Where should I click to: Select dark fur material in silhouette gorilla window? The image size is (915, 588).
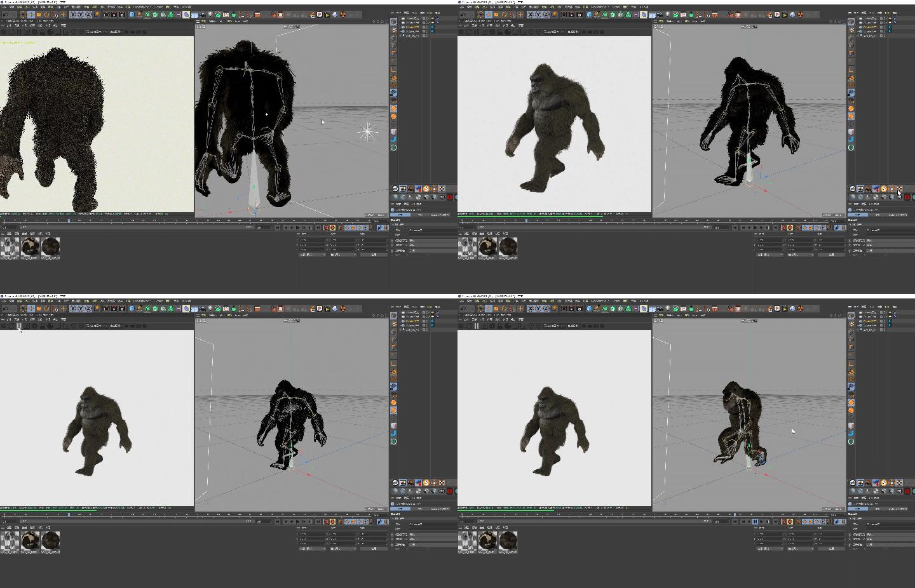click(x=51, y=540)
